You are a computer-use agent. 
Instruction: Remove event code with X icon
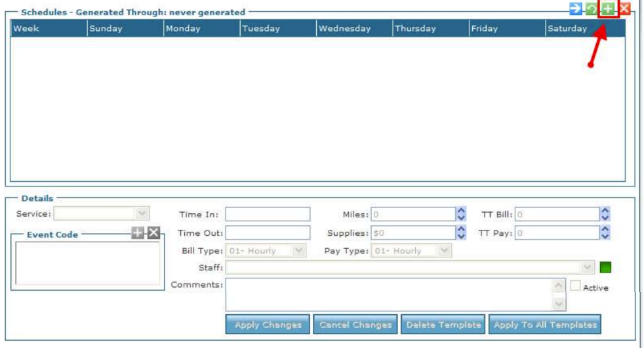point(153,232)
